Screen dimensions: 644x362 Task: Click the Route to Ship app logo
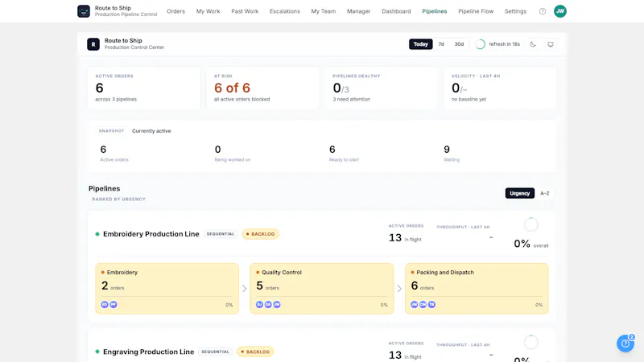pyautogui.click(x=84, y=11)
